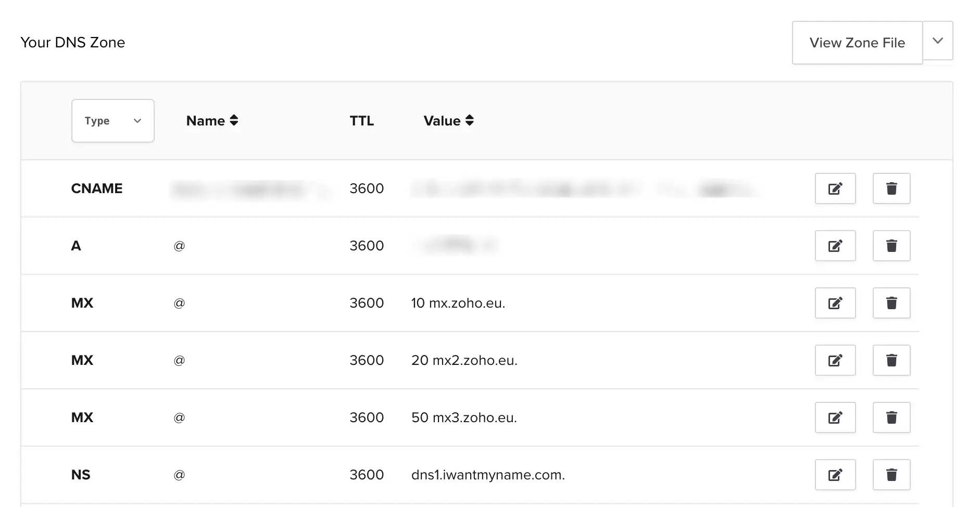Sort records by Name column
Viewport: 980px width, 507px height.
click(212, 121)
